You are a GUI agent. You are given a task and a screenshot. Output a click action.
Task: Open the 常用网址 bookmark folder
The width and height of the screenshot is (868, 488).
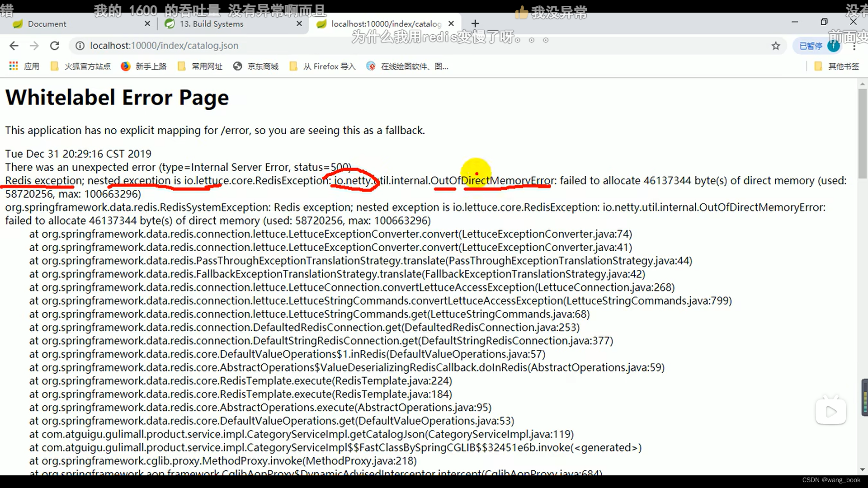200,66
